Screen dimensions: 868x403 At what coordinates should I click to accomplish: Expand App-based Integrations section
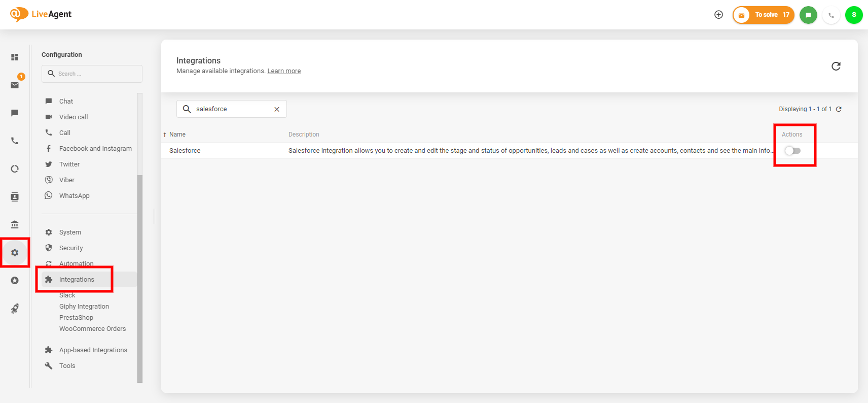tap(93, 350)
